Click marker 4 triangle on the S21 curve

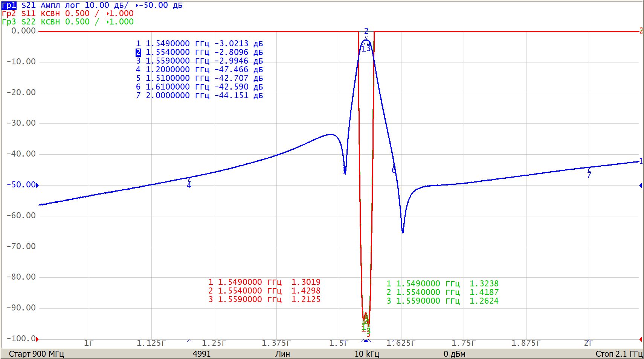tap(189, 180)
